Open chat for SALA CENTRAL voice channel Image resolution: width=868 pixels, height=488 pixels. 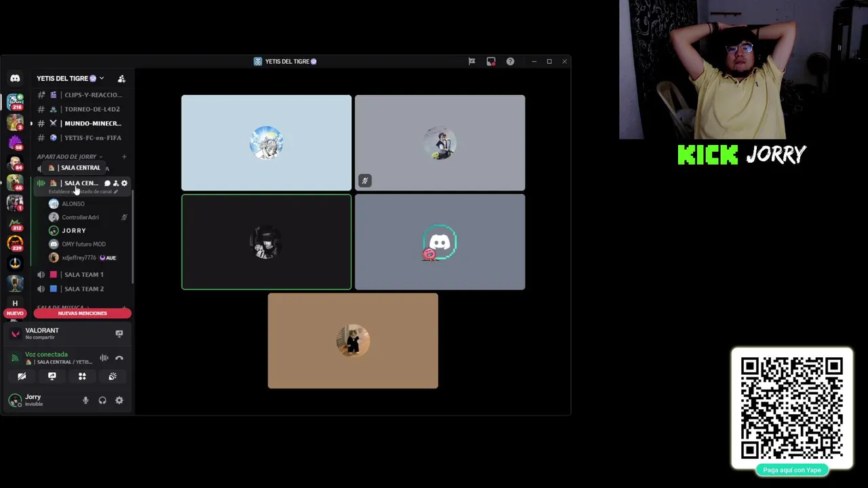(x=107, y=184)
